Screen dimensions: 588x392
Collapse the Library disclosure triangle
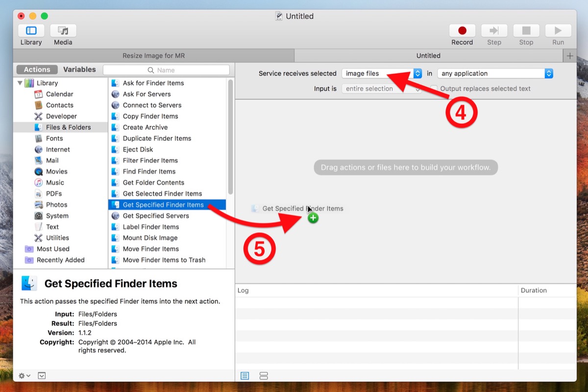click(20, 82)
